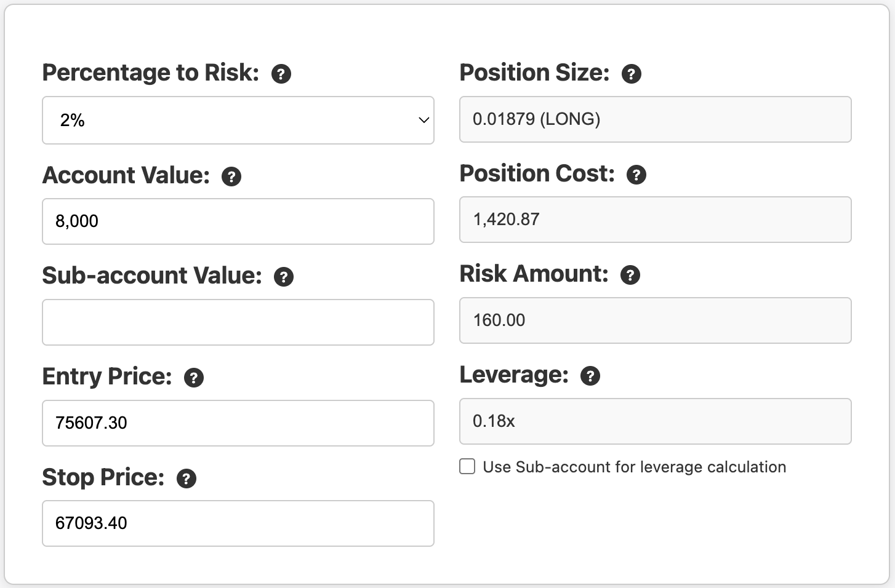The width and height of the screenshot is (895, 588).
Task: Click the Use Sub-account checkbox label text
Action: pyautogui.click(x=634, y=467)
